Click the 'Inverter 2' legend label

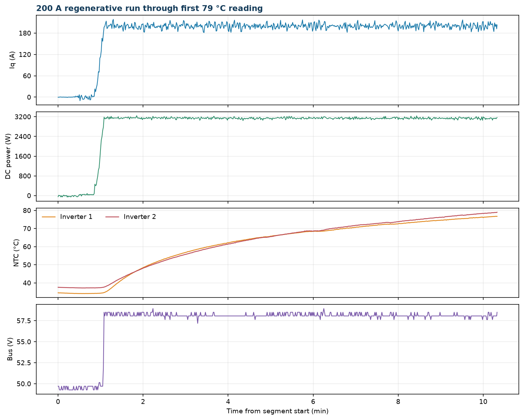[x=140, y=217]
